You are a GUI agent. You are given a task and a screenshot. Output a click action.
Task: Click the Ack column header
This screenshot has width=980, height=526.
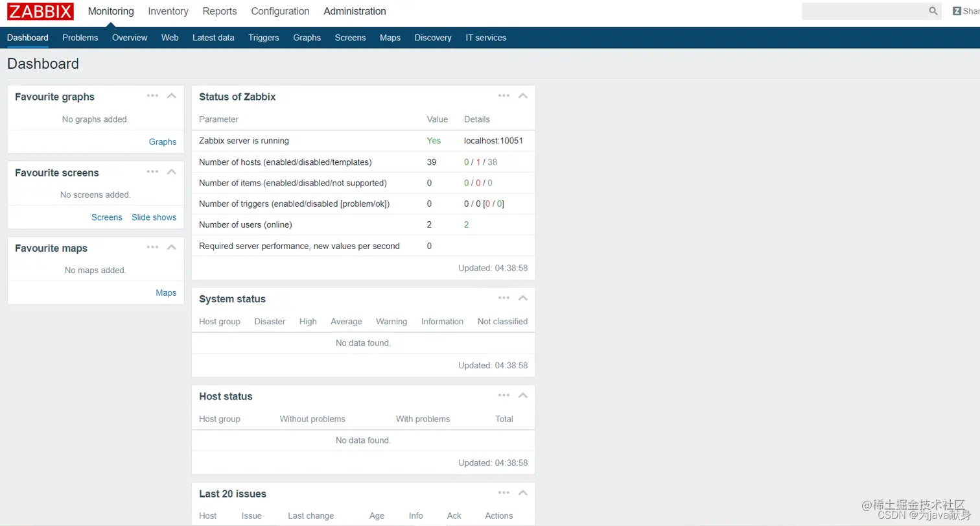(x=454, y=516)
